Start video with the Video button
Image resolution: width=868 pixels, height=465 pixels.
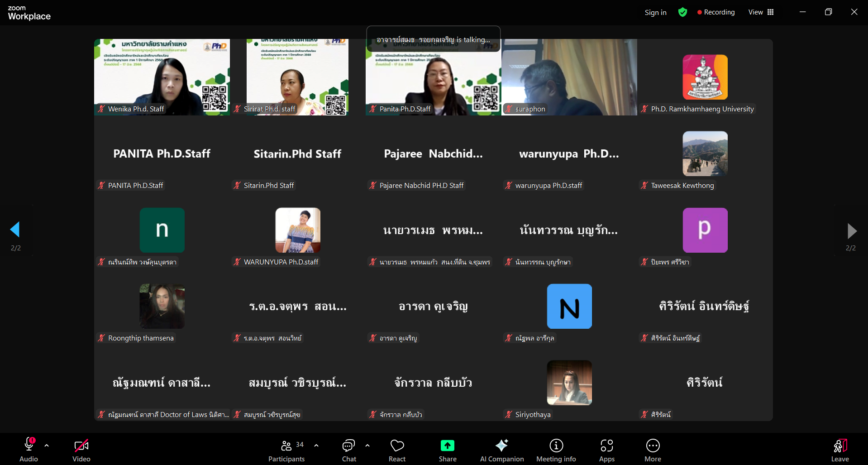click(81, 449)
